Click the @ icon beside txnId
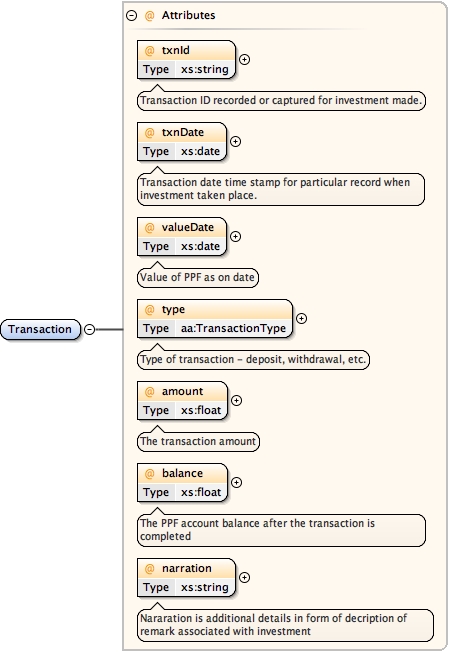The width and height of the screenshot is (465, 652). tap(149, 50)
